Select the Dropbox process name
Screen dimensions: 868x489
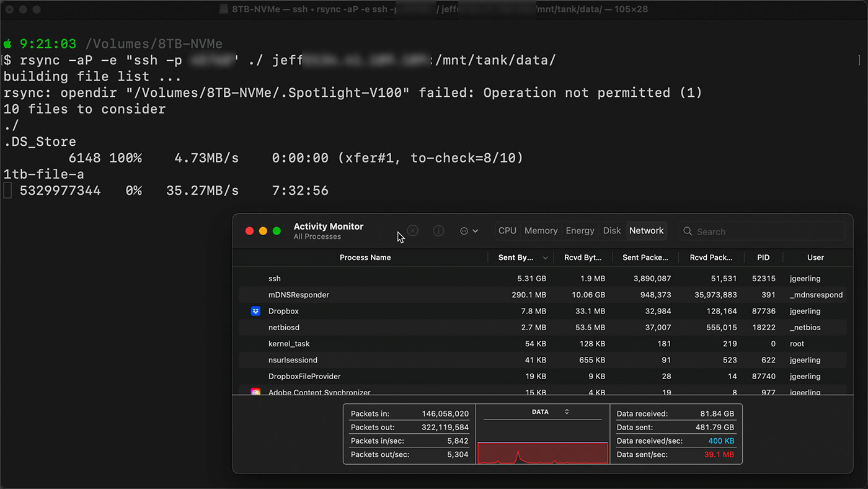tap(283, 311)
